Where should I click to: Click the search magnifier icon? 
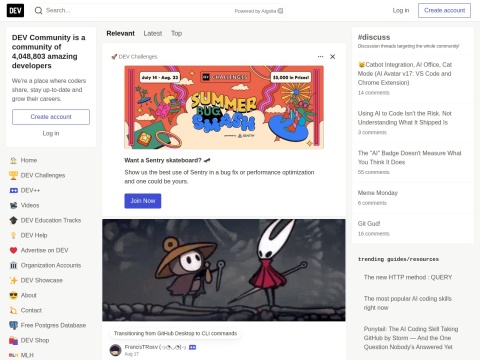pos(39,11)
